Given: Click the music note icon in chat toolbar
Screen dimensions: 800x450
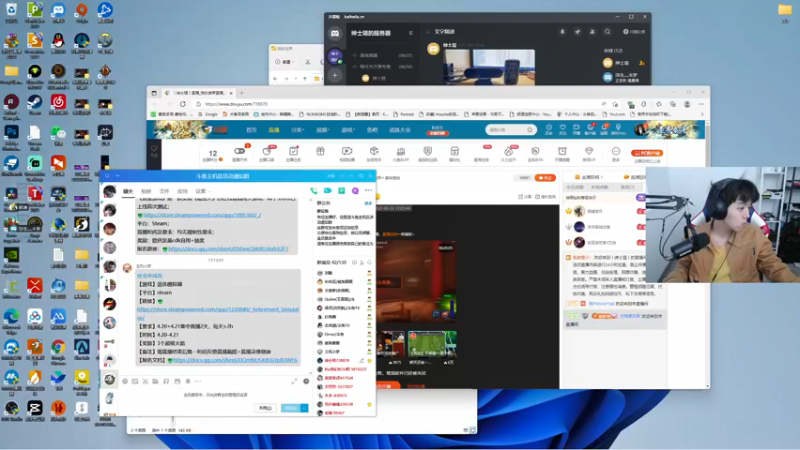Looking at the screenshot, I should click(166, 381).
